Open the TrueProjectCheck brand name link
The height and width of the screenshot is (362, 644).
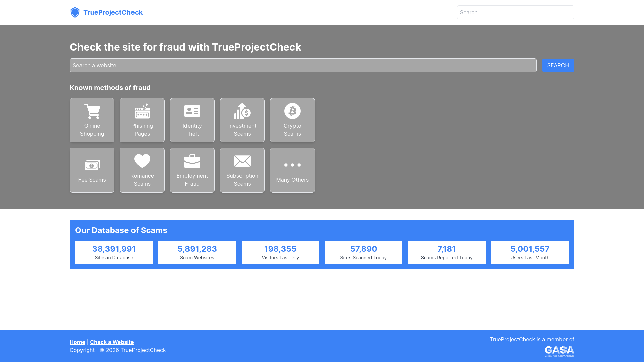[113, 12]
